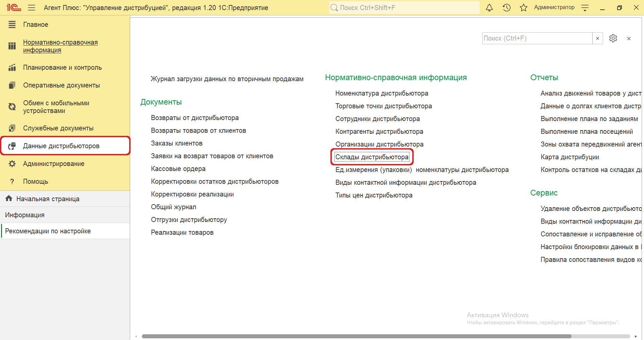
Task: Click the Администратор user name
Action: 554,7
